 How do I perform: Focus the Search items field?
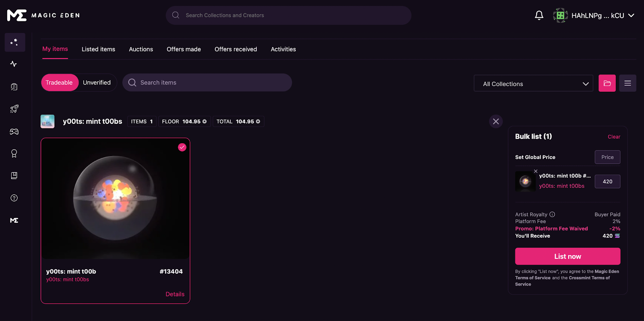click(x=207, y=82)
